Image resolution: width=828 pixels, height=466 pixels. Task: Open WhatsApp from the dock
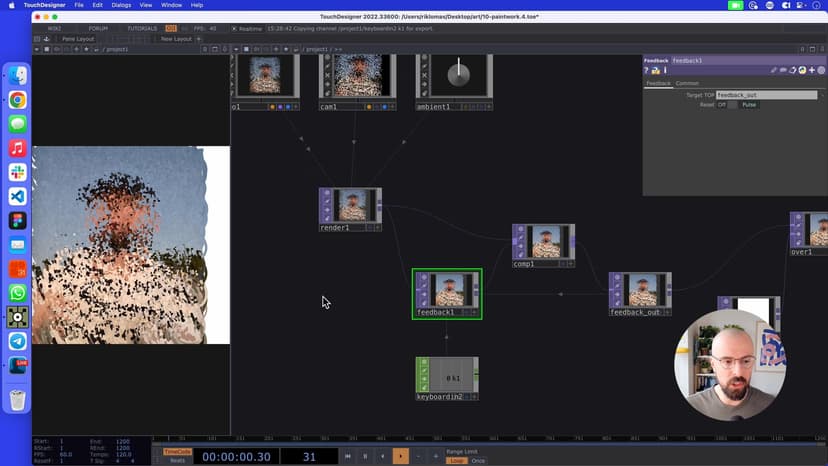click(x=17, y=293)
